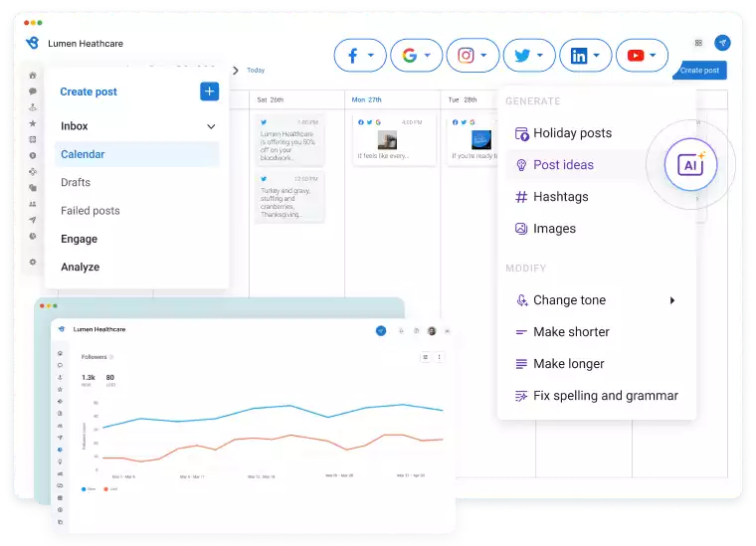
Task: Click the star icon in left sidebar
Action: (33, 123)
